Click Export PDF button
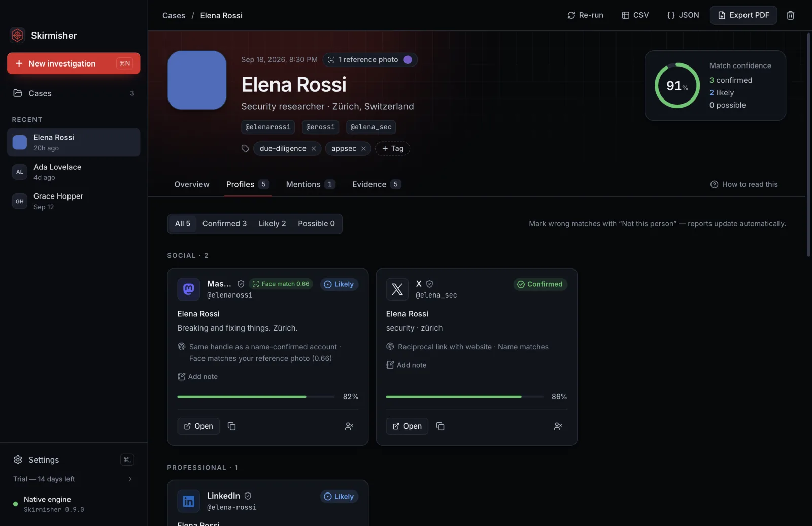 pos(743,15)
